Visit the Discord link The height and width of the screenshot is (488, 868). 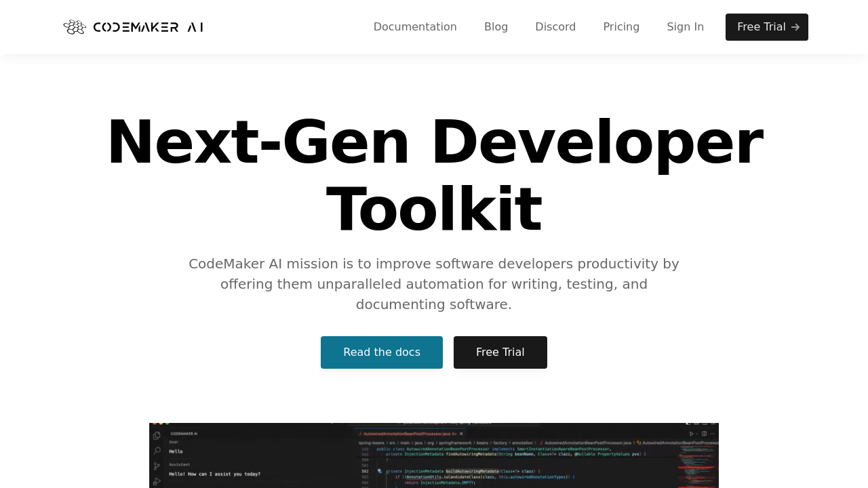point(555,26)
